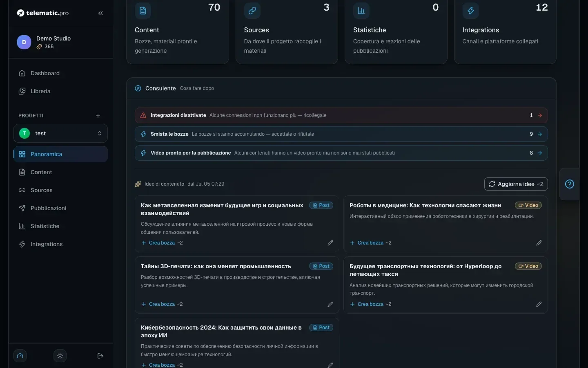Screen dimensions: 588x368
Task: Click the bolt icon on Video pronto row
Action: click(x=143, y=153)
